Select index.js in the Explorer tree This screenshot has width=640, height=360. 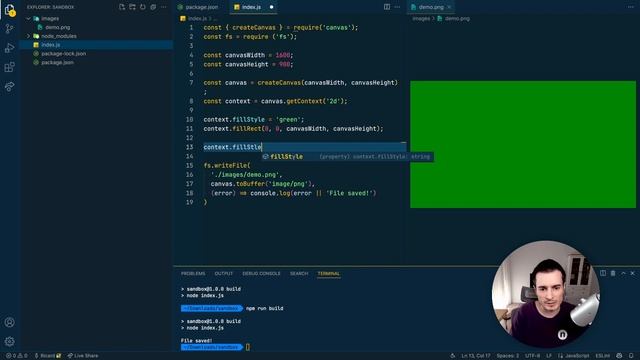point(97,45)
